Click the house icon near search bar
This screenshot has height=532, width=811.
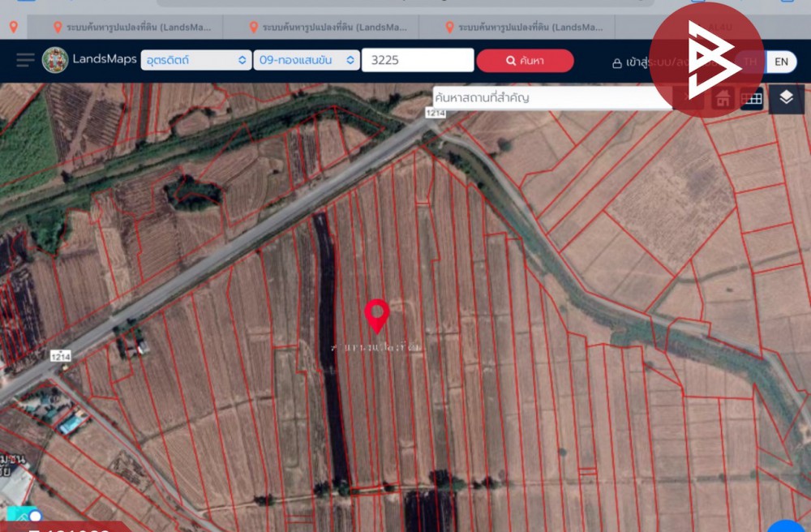point(723,99)
